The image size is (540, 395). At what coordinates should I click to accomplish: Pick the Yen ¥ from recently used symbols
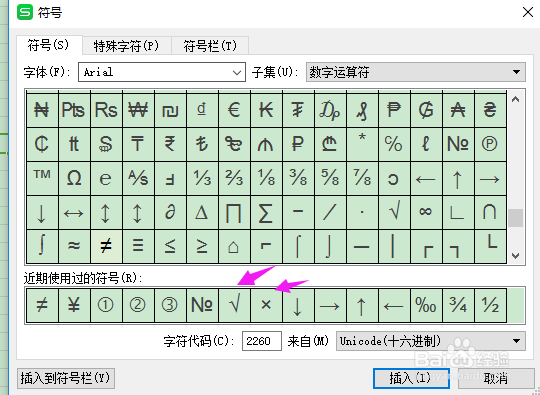(x=74, y=305)
